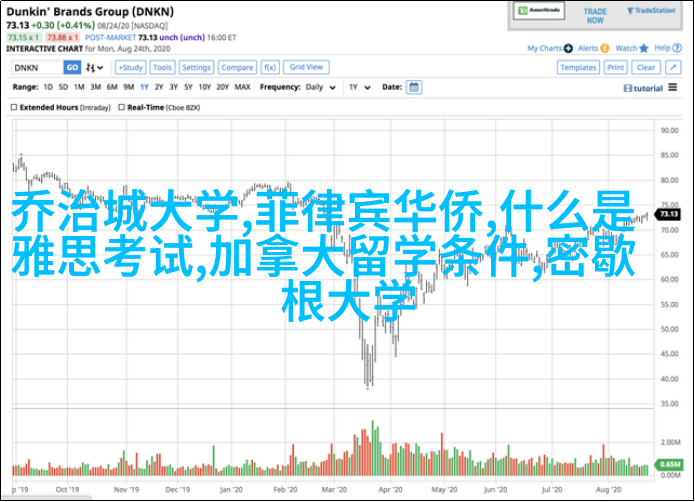Enable the Real-Time checkbox
695x502 pixels.
[x=121, y=107]
